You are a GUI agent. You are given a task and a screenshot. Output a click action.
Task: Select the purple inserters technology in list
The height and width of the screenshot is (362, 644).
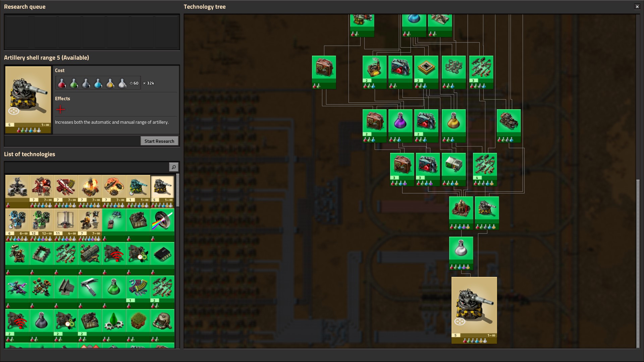tap(17, 292)
